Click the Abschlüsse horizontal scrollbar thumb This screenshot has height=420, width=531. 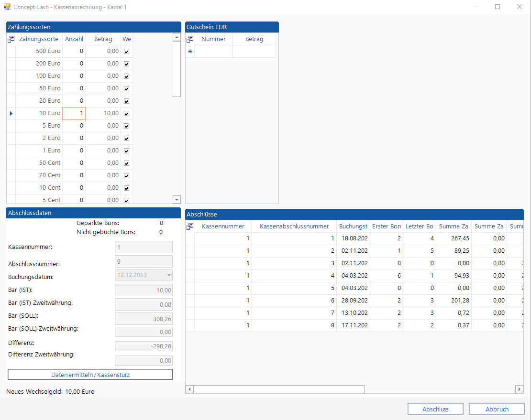(279, 389)
